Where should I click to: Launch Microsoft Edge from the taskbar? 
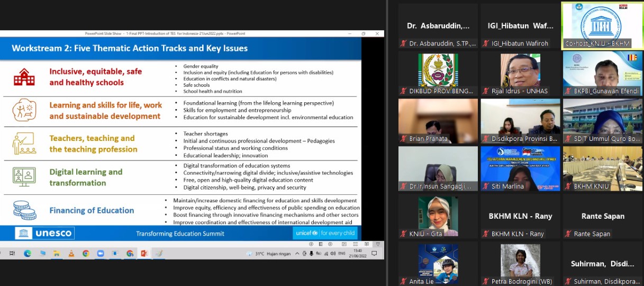[x=28, y=253]
